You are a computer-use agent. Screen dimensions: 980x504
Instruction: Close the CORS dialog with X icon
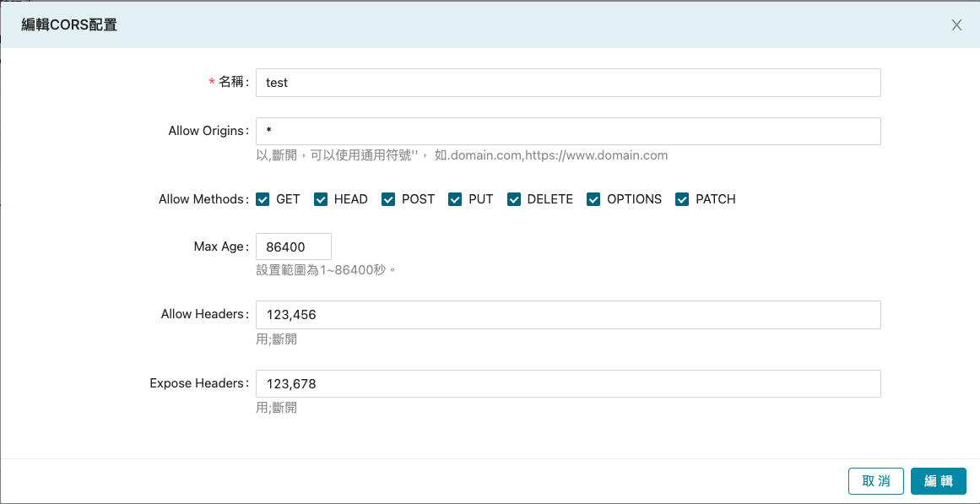click(x=956, y=25)
